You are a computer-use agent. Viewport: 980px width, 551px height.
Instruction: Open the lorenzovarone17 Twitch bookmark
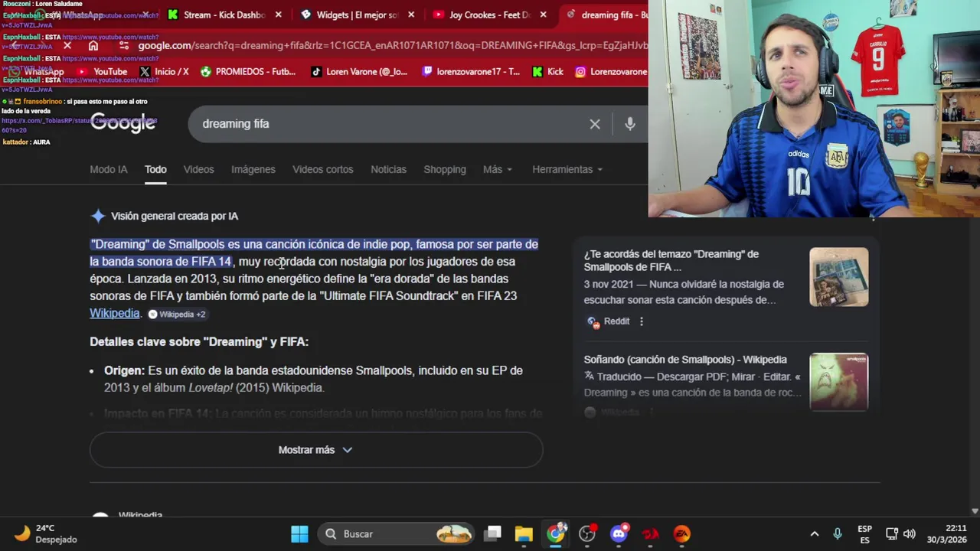click(471, 71)
